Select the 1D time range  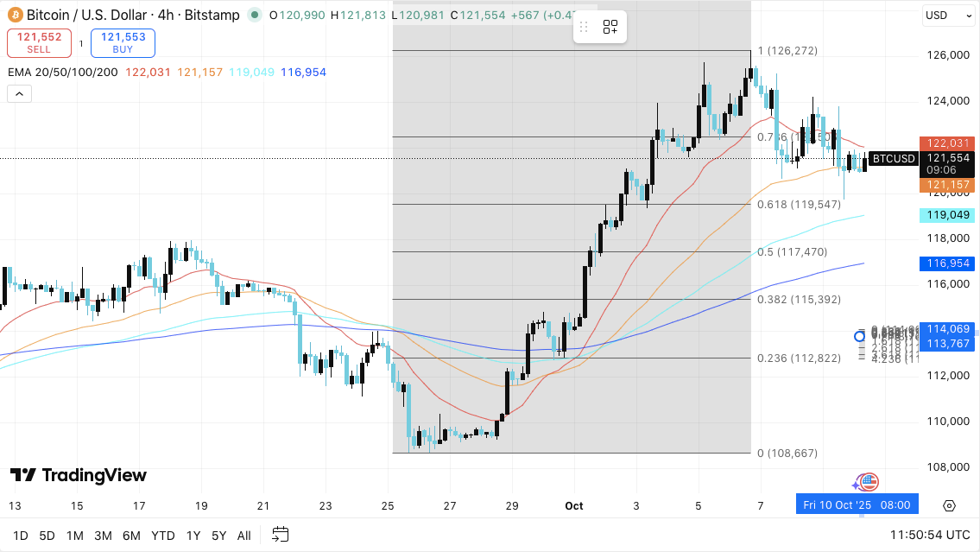tap(20, 536)
